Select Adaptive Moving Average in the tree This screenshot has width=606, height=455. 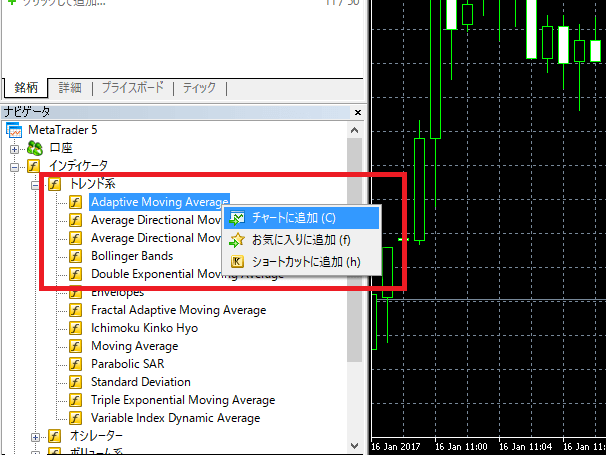pos(159,202)
